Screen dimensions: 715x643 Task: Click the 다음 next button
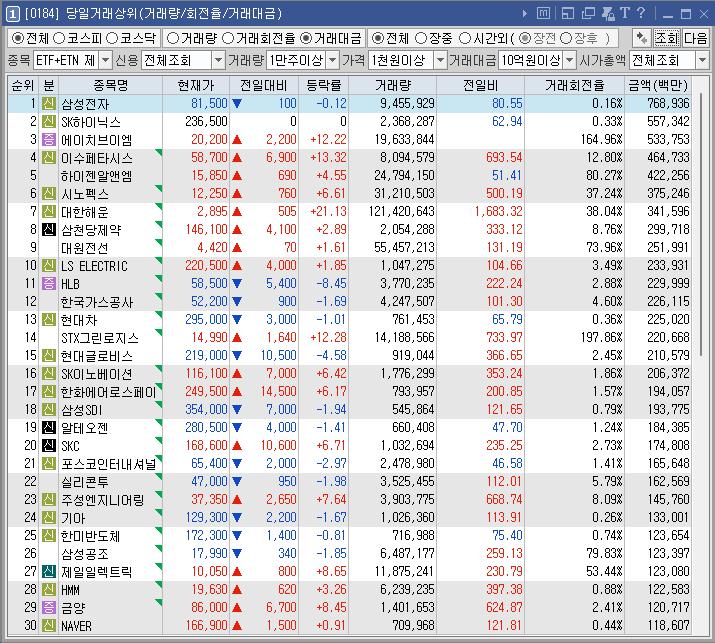(x=695, y=38)
